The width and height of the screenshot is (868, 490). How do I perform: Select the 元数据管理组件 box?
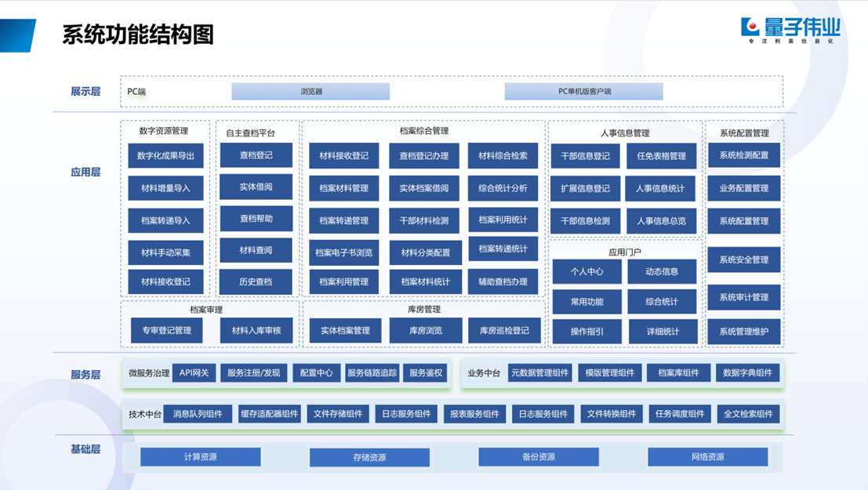(x=539, y=372)
